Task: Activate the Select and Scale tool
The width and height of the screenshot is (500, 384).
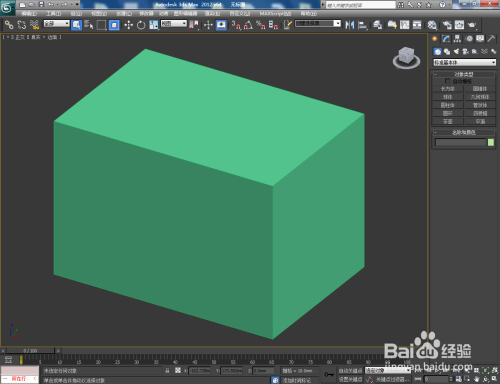Action: coord(154,25)
